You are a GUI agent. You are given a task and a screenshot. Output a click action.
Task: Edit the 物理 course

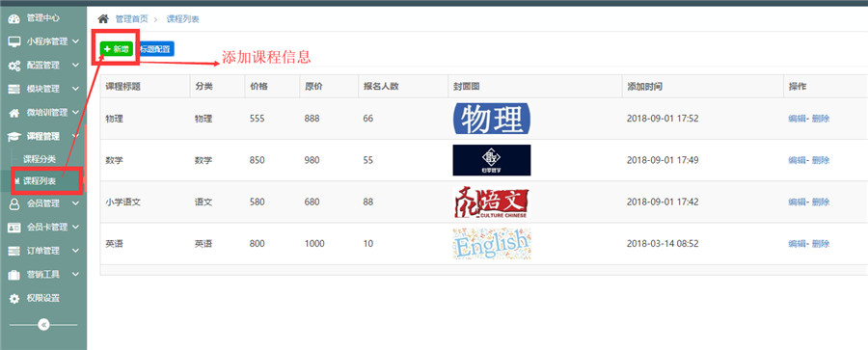click(x=797, y=119)
